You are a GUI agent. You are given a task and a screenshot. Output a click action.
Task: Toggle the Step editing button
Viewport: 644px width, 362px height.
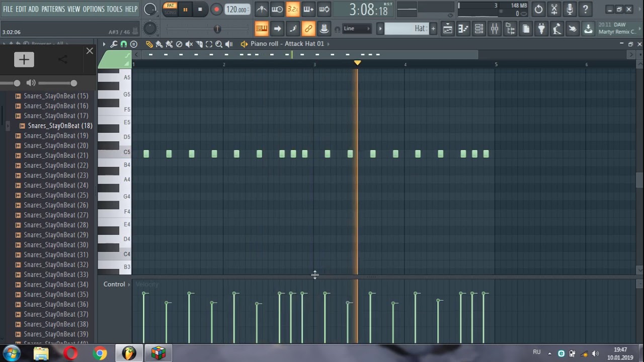293,29
